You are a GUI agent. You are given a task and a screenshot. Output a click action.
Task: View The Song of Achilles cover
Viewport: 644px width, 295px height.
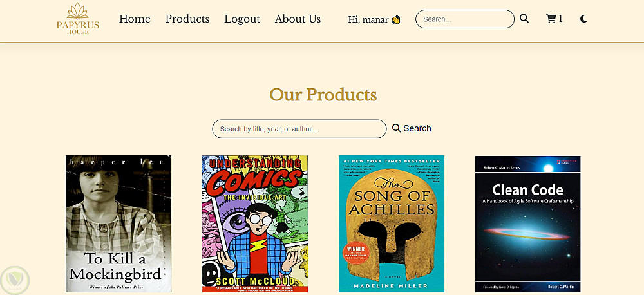coord(392,224)
